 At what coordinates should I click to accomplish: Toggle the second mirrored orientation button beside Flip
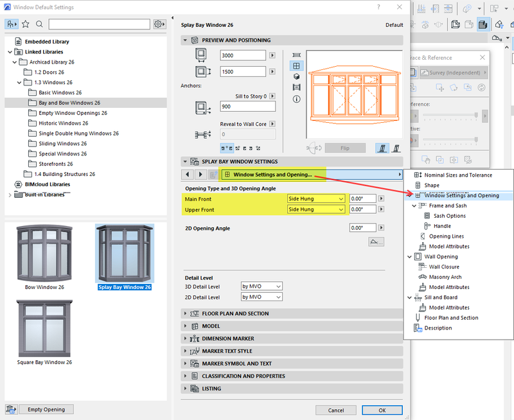(x=396, y=148)
